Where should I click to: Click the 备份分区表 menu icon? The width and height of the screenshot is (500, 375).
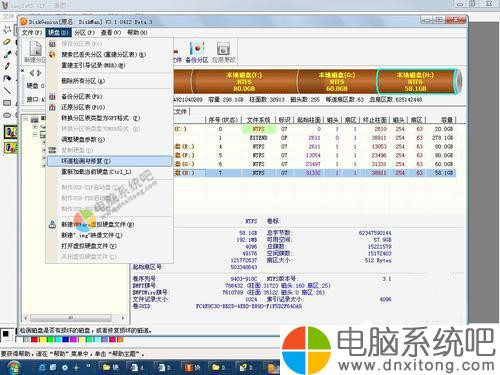coord(52,97)
